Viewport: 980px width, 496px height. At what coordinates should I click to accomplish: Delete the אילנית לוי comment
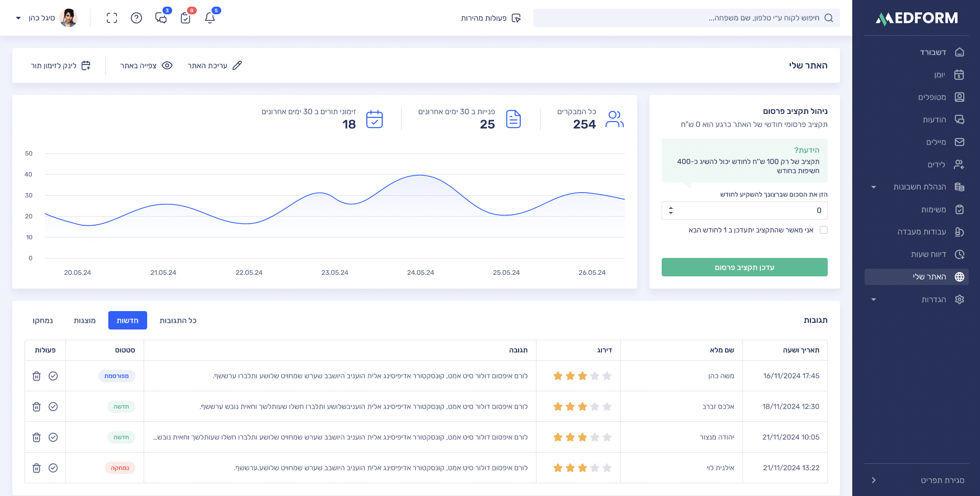point(37,468)
